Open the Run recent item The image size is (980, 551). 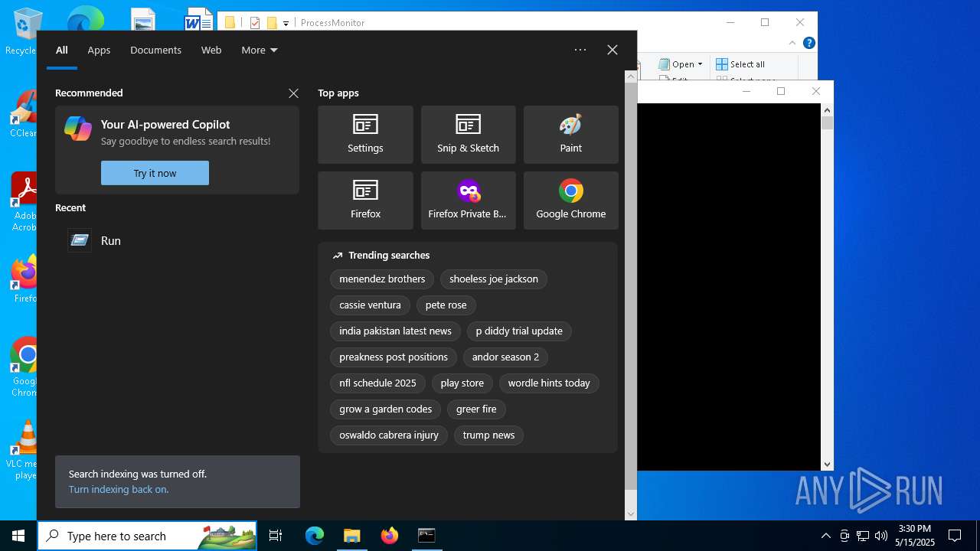coord(177,240)
